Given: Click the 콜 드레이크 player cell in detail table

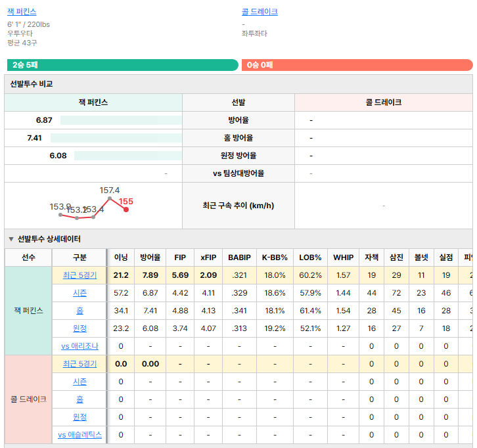Looking at the screenshot, I should pyautogui.click(x=28, y=399).
